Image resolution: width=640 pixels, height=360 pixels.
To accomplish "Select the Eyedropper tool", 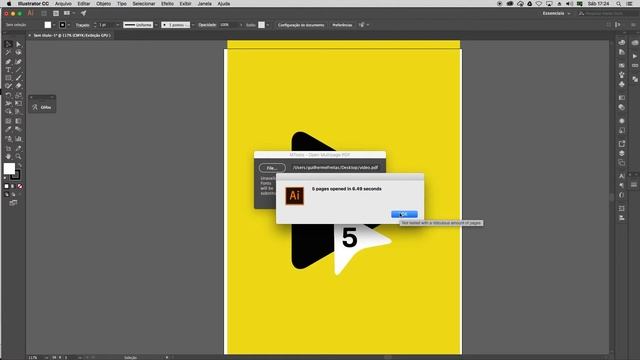I will pos(9,129).
